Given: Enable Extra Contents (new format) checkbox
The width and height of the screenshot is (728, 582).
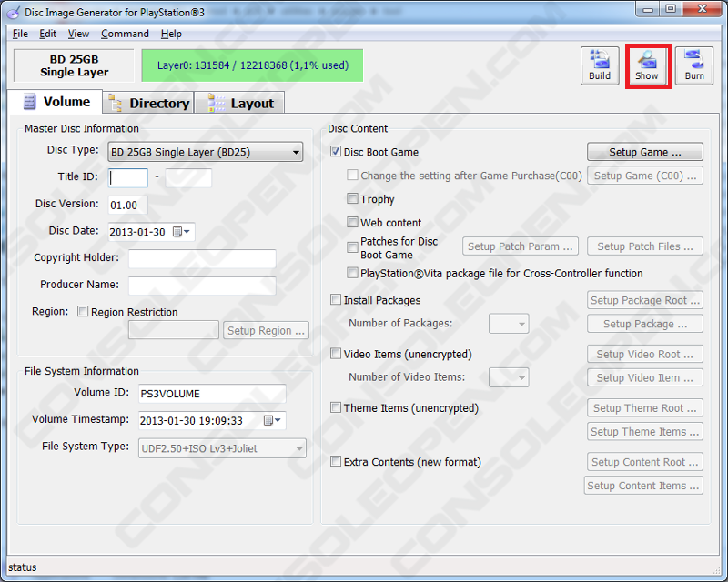Looking at the screenshot, I should (x=336, y=461).
